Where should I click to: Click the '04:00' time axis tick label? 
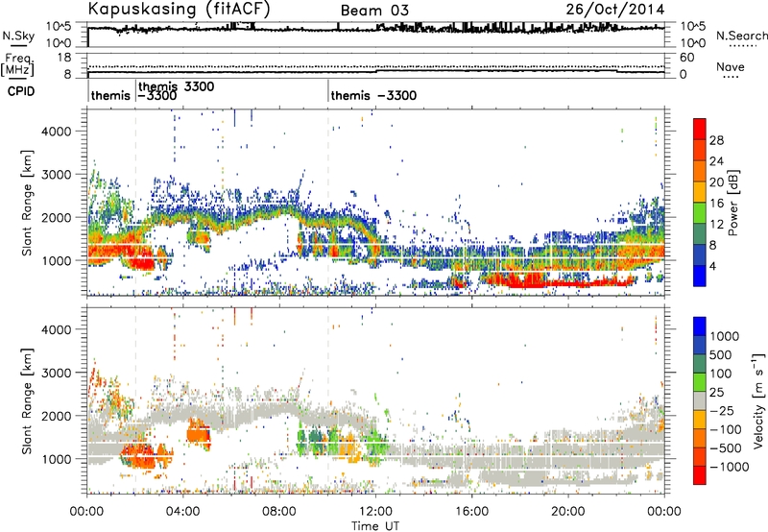182,512
